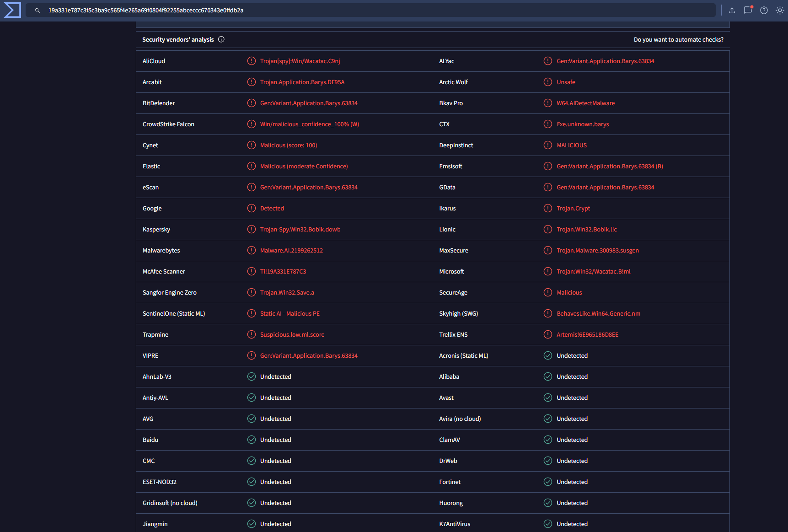Image resolution: width=788 pixels, height=532 pixels.
Task: Click the alert icon for Malwarebytes
Action: coord(252,250)
